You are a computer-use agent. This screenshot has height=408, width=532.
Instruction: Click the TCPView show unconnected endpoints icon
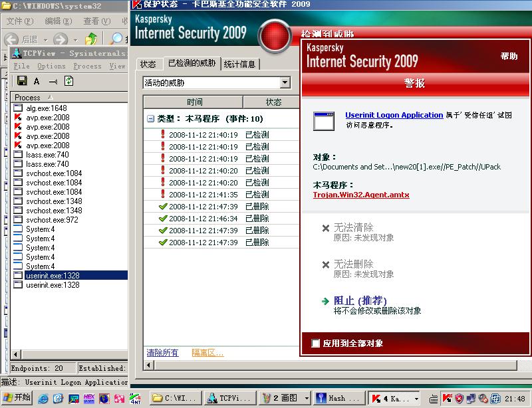click(x=53, y=81)
